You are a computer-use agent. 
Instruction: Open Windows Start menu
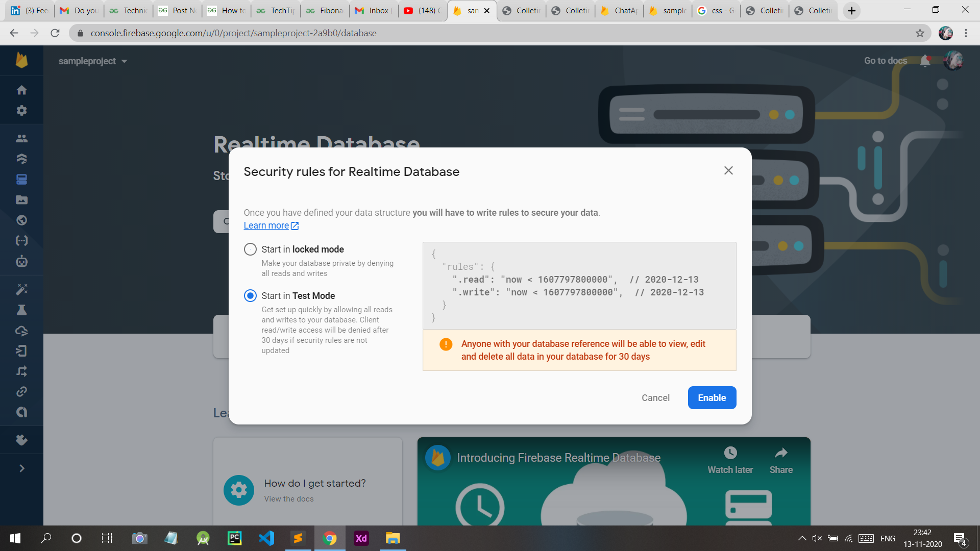(15, 538)
